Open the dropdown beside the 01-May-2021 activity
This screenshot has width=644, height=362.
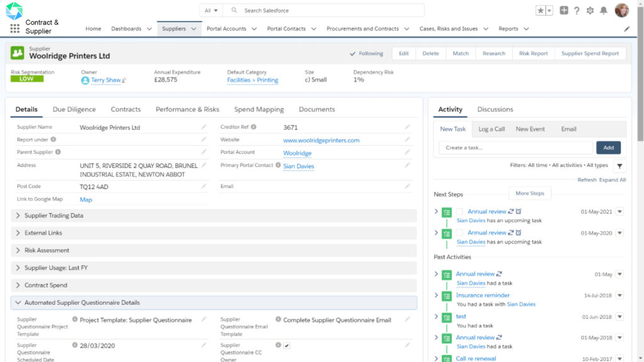point(621,212)
